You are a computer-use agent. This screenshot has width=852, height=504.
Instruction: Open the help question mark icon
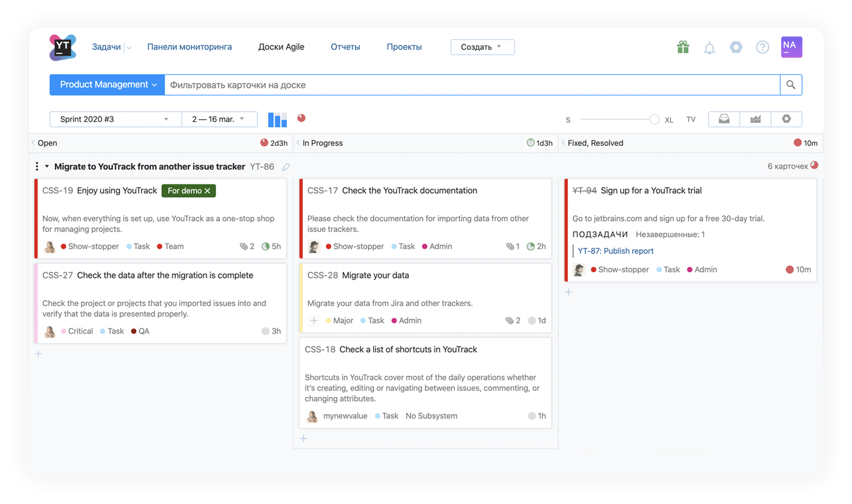pos(762,47)
